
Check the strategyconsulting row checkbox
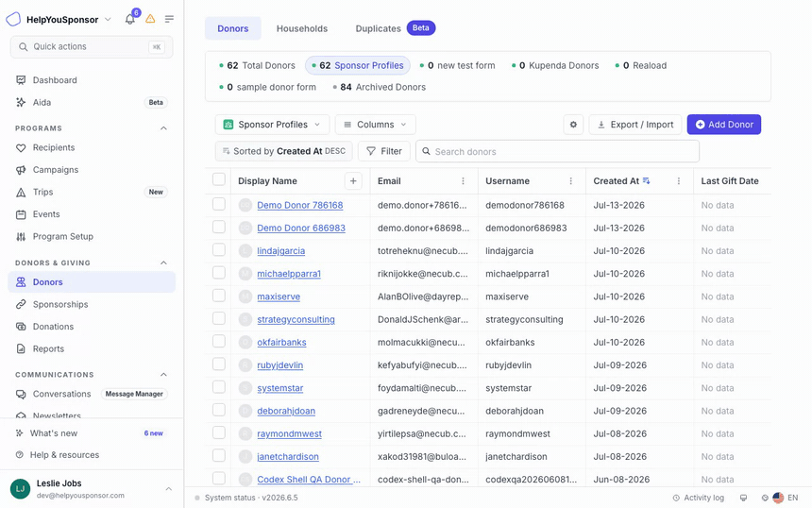218,318
